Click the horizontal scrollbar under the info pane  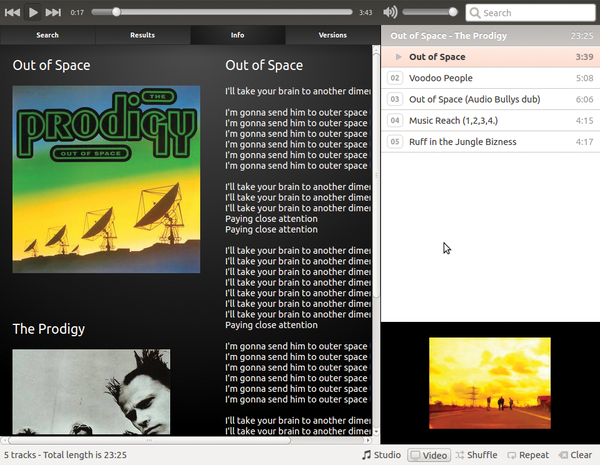tap(149, 440)
